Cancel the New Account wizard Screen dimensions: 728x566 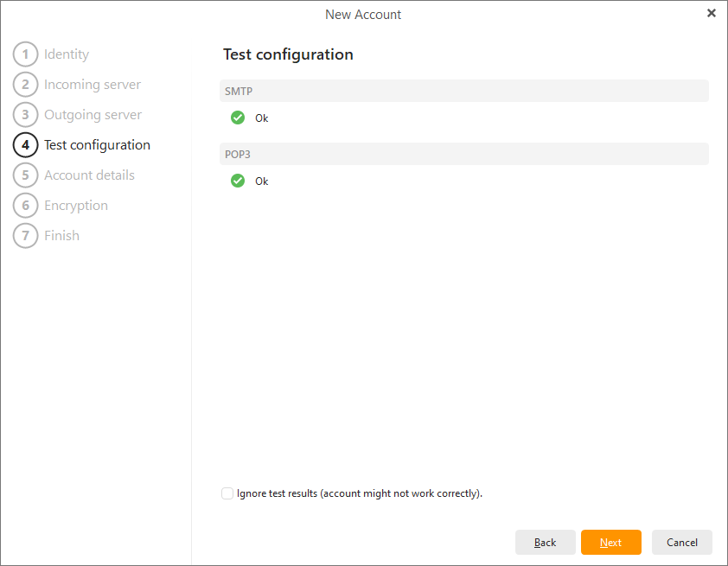point(681,543)
